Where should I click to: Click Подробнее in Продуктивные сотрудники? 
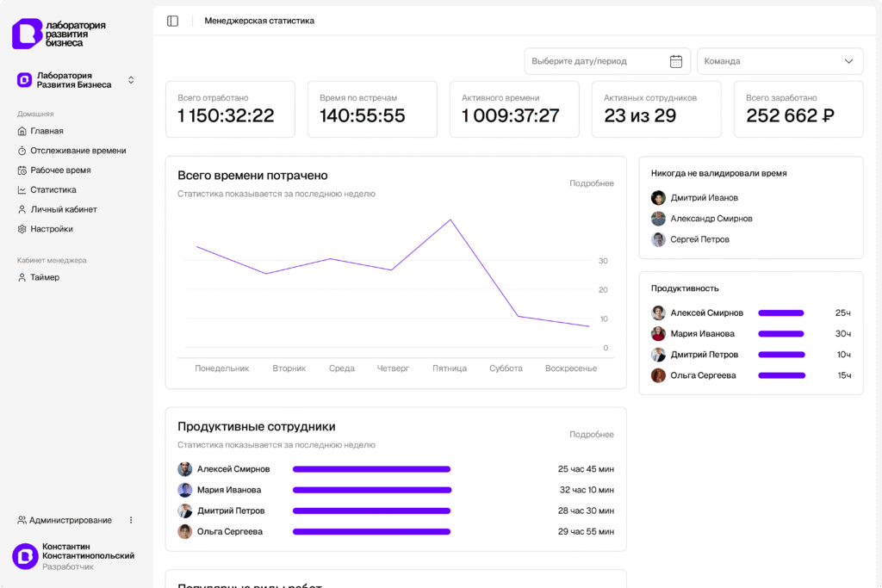(x=591, y=435)
